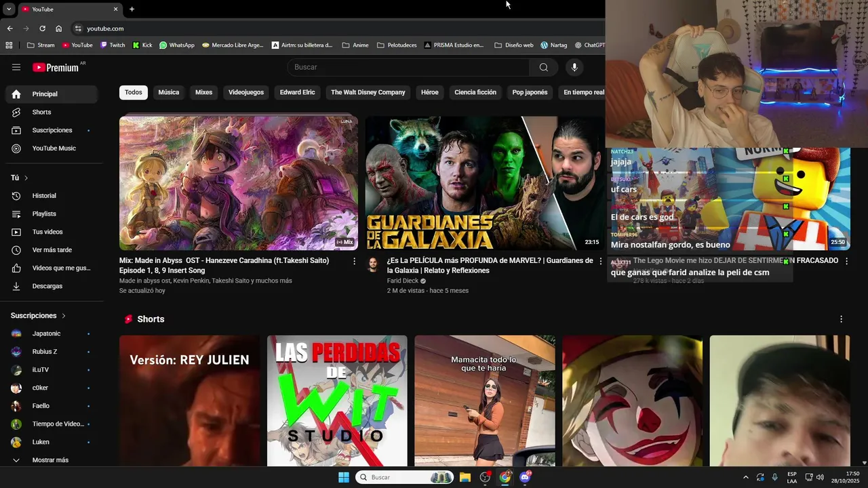Expand the Tú section
The height and width of the screenshot is (488, 868).
pos(20,178)
